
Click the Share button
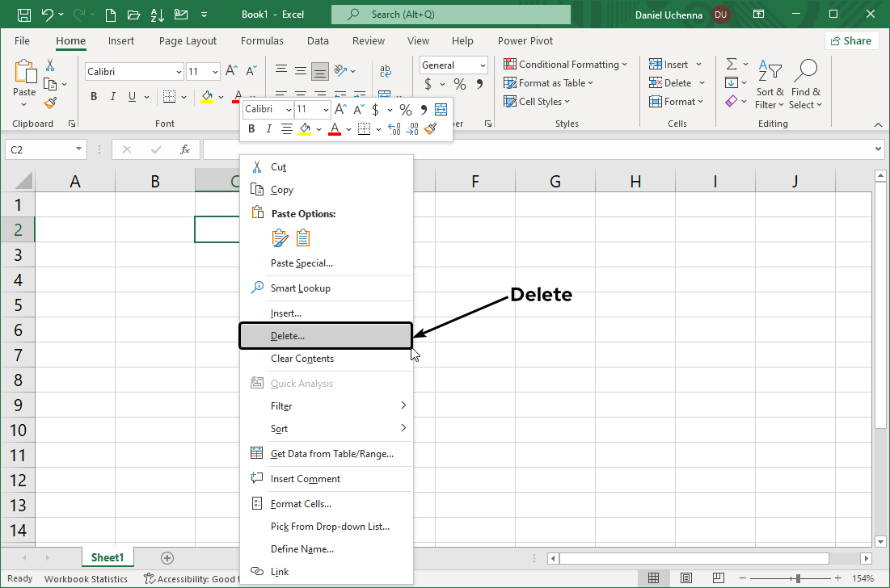(851, 40)
